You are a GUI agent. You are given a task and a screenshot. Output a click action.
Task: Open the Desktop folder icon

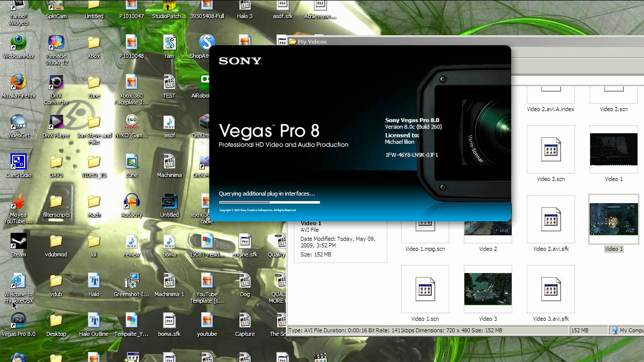click(56, 324)
